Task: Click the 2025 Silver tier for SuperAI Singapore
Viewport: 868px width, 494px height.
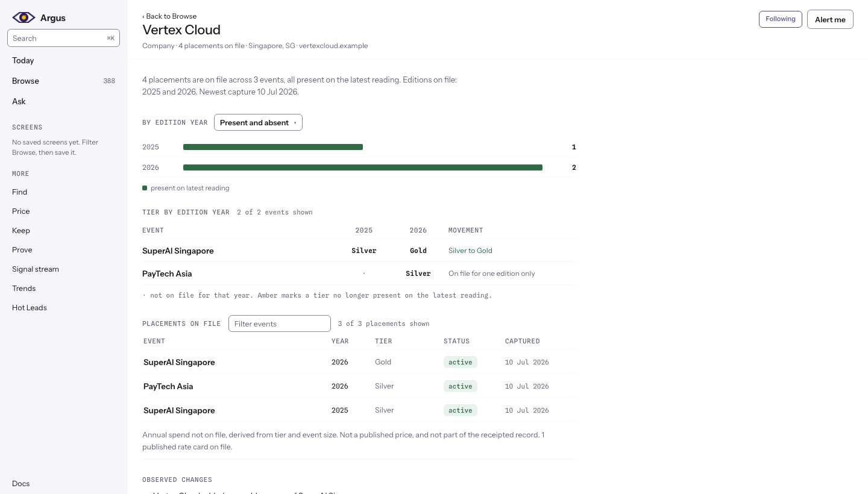Action: (x=364, y=251)
